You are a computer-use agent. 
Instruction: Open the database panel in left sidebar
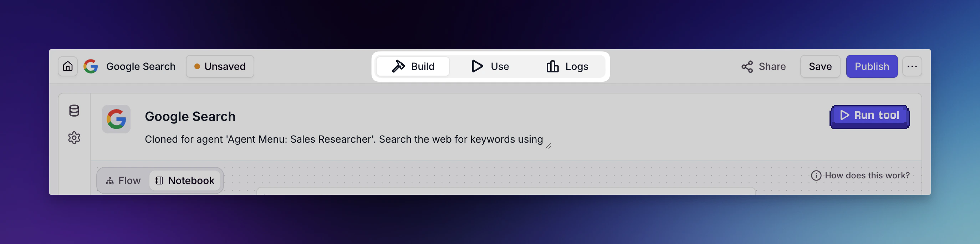[74, 111]
